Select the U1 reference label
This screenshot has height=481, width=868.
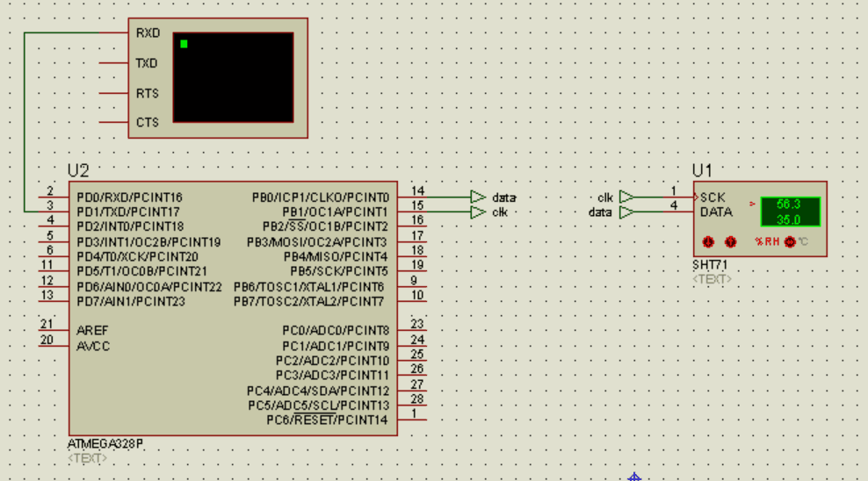(x=703, y=170)
